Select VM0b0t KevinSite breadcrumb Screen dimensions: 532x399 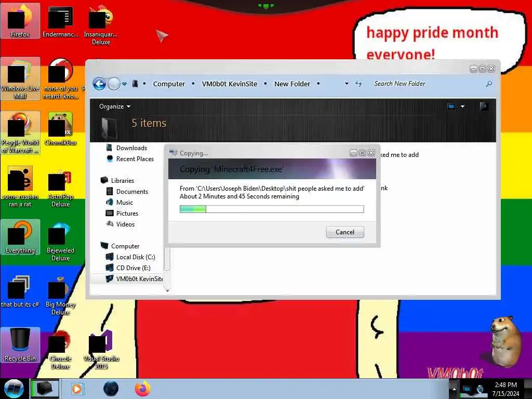click(229, 84)
